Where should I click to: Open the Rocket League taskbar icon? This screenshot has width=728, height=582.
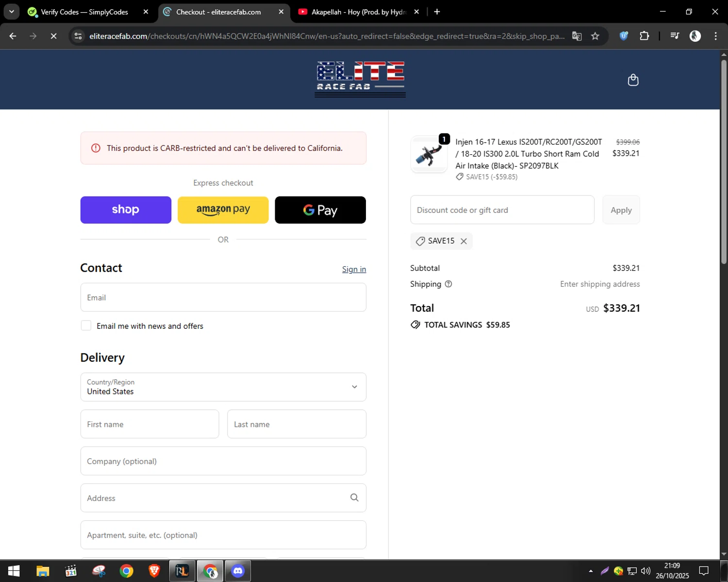tap(182, 571)
